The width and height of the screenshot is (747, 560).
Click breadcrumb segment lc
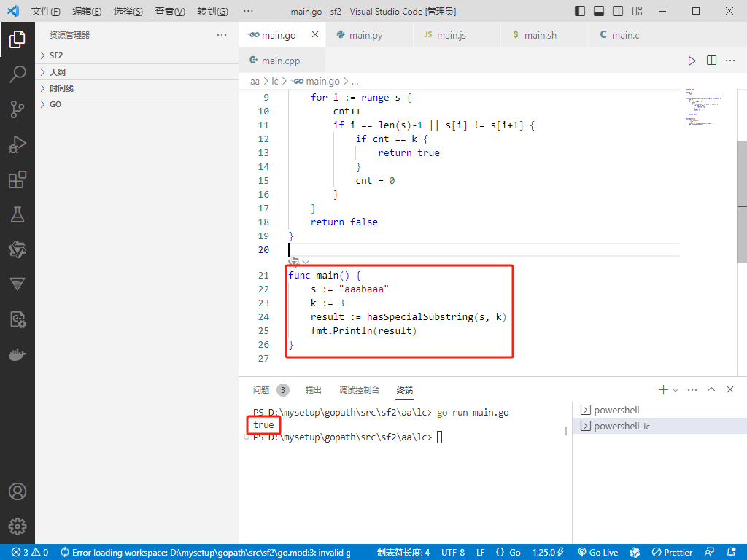click(x=275, y=82)
